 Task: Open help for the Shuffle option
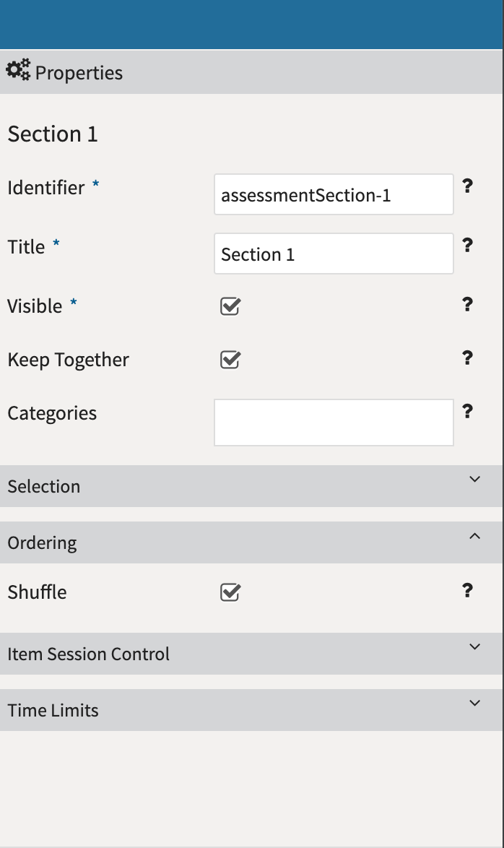[x=467, y=591]
